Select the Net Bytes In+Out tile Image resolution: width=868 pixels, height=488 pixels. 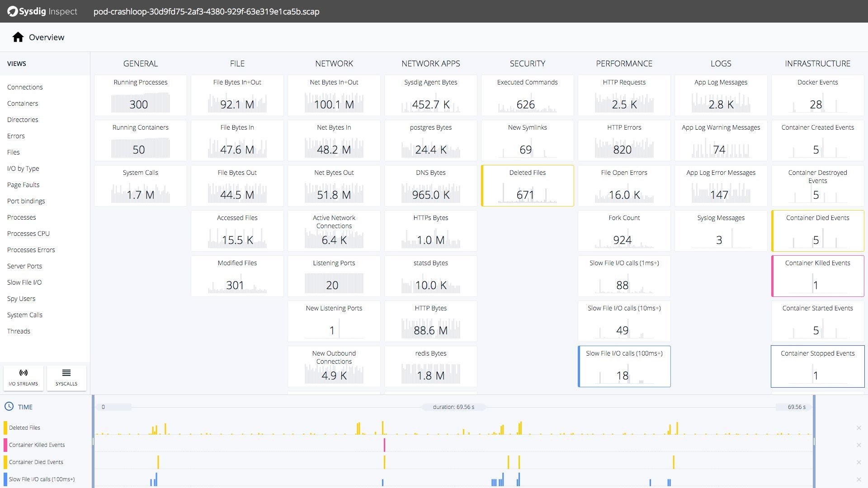point(334,95)
